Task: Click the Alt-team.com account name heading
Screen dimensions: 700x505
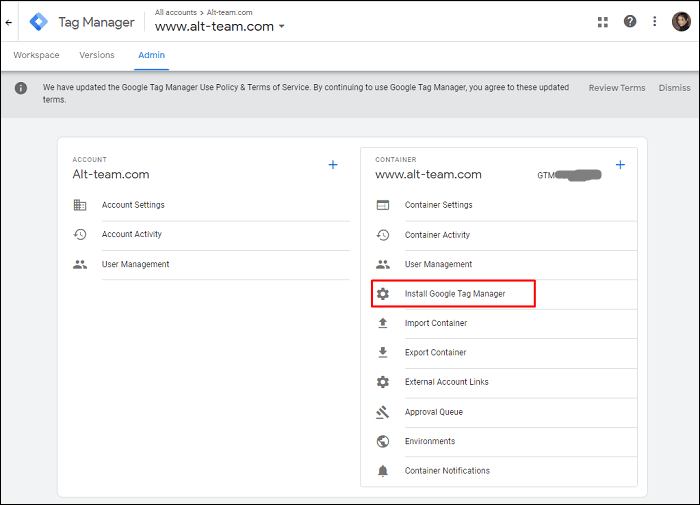Action: click(111, 174)
